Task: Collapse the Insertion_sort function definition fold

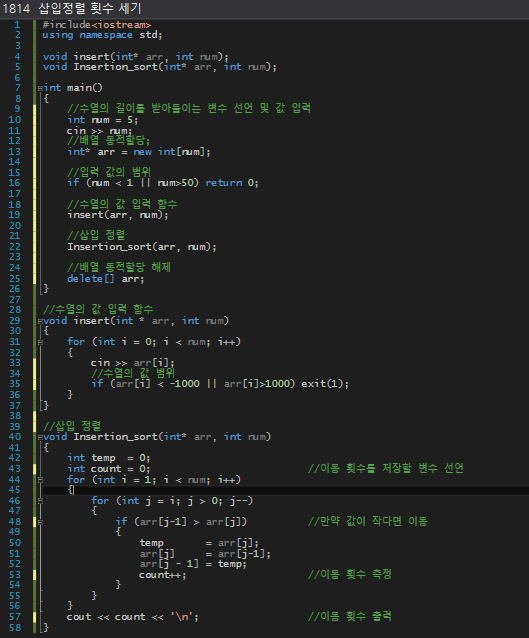Action: click(x=40, y=437)
